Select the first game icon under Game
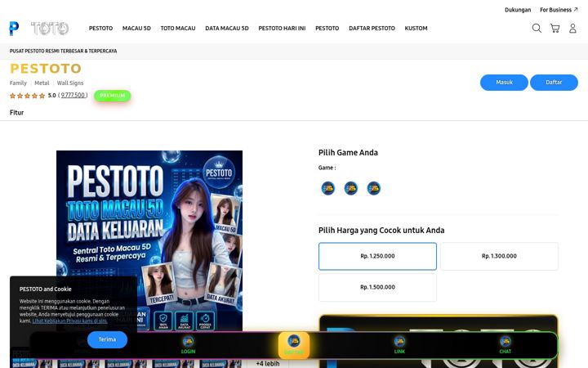The height and width of the screenshot is (368, 588). coord(328,188)
